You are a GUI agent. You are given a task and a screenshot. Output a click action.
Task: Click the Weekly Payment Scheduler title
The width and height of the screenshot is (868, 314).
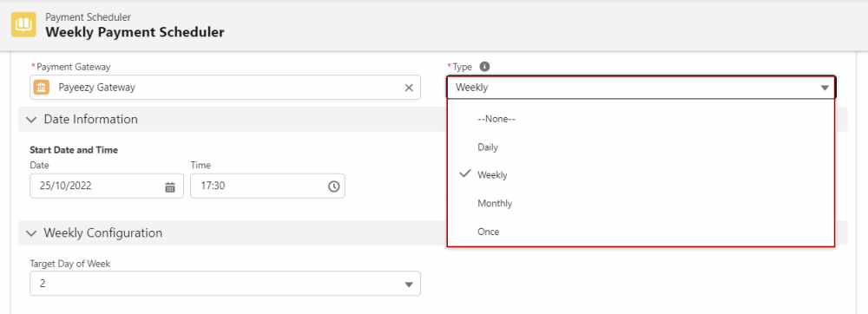tap(135, 32)
